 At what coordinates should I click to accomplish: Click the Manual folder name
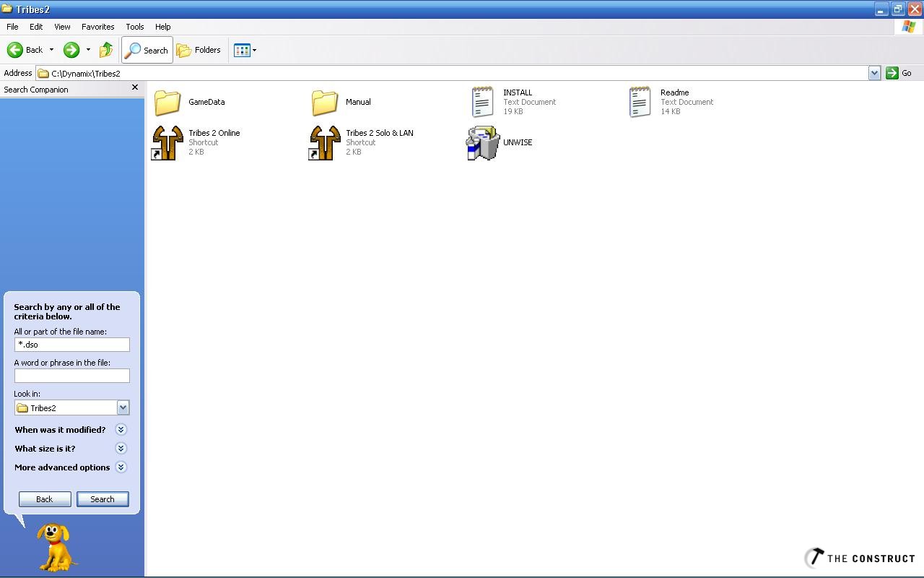[358, 102]
